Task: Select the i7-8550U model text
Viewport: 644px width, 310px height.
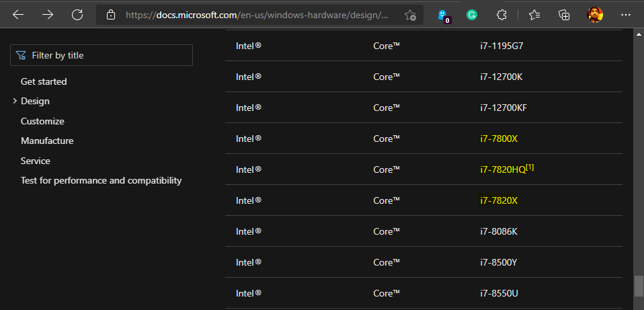Action: pyautogui.click(x=499, y=294)
